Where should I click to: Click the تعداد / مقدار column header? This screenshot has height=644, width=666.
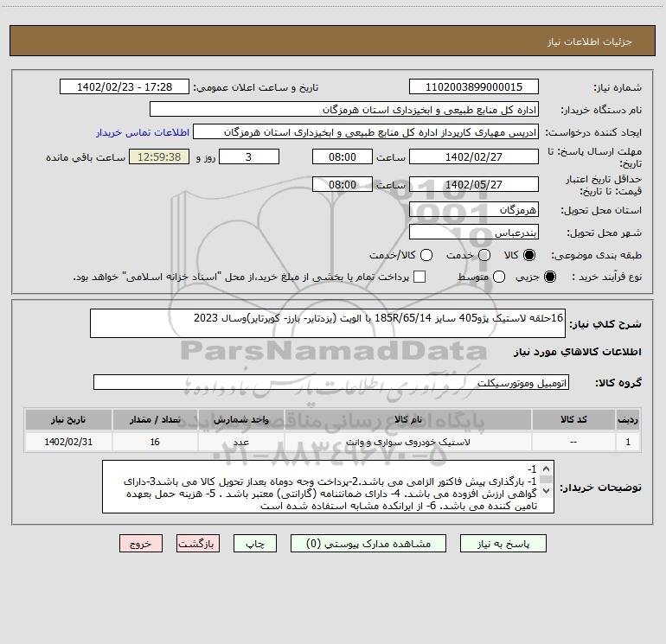pos(155,419)
